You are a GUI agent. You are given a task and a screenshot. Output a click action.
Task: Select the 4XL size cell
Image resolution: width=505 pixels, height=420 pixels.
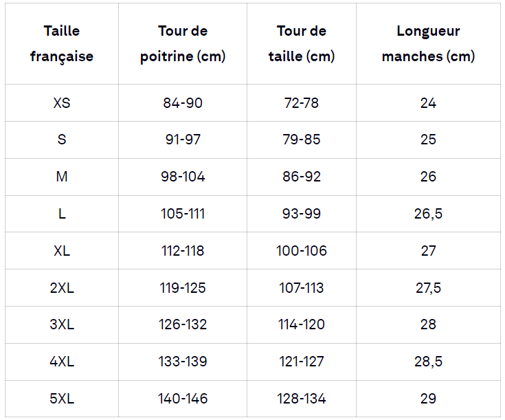click(62, 362)
